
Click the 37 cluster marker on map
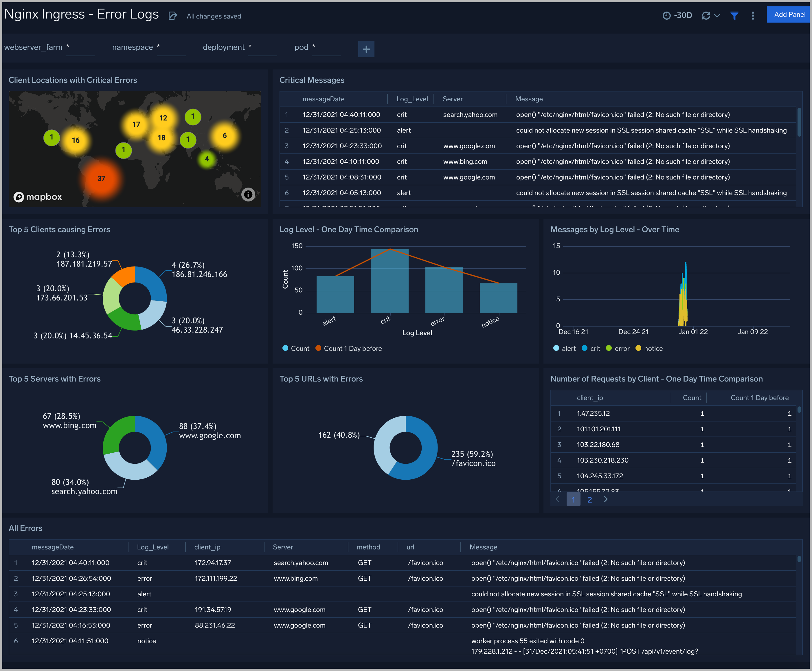click(x=101, y=179)
